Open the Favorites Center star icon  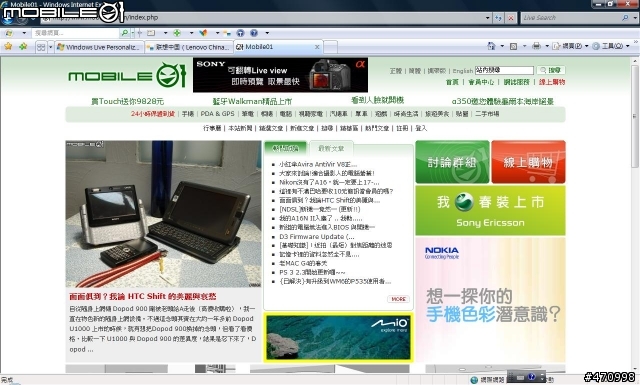[x=8, y=47]
